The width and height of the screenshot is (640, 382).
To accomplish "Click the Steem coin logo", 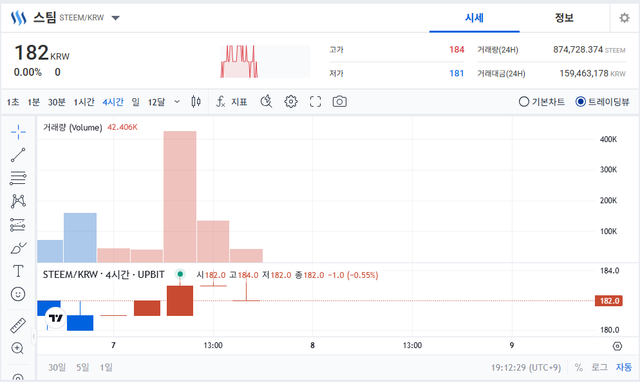I will point(18,18).
